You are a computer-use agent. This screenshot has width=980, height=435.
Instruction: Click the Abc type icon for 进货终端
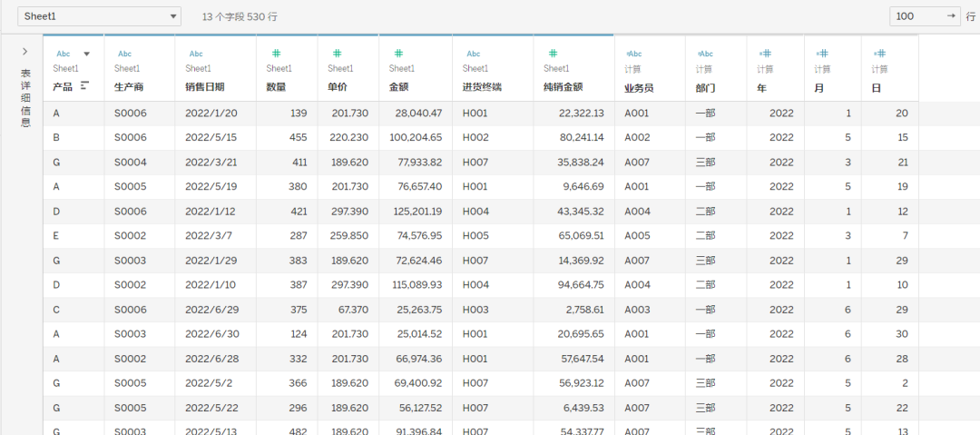tap(473, 54)
